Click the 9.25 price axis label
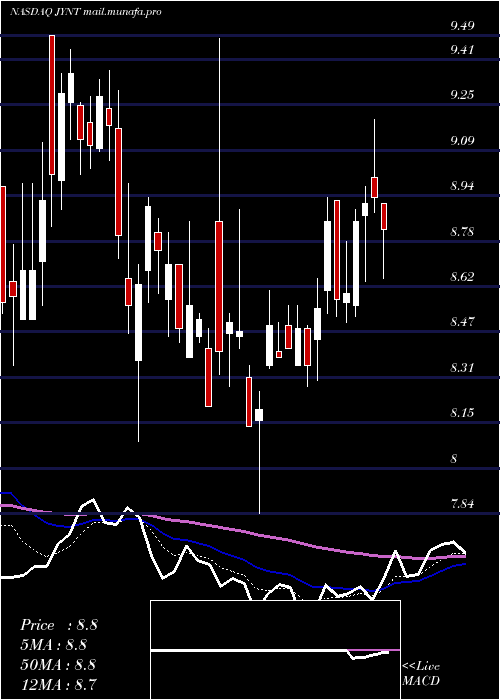The image size is (500, 700). pos(462,95)
